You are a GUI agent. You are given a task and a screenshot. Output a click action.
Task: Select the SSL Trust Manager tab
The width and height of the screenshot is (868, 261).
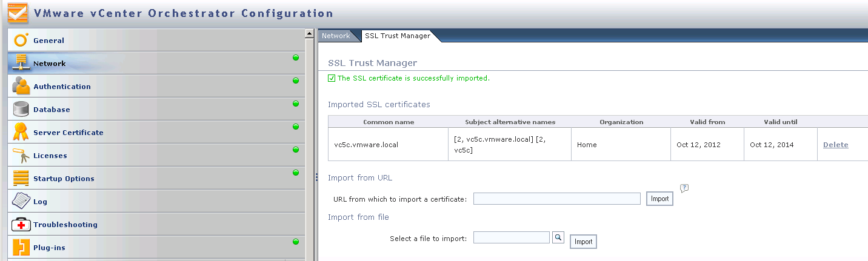[x=398, y=36]
